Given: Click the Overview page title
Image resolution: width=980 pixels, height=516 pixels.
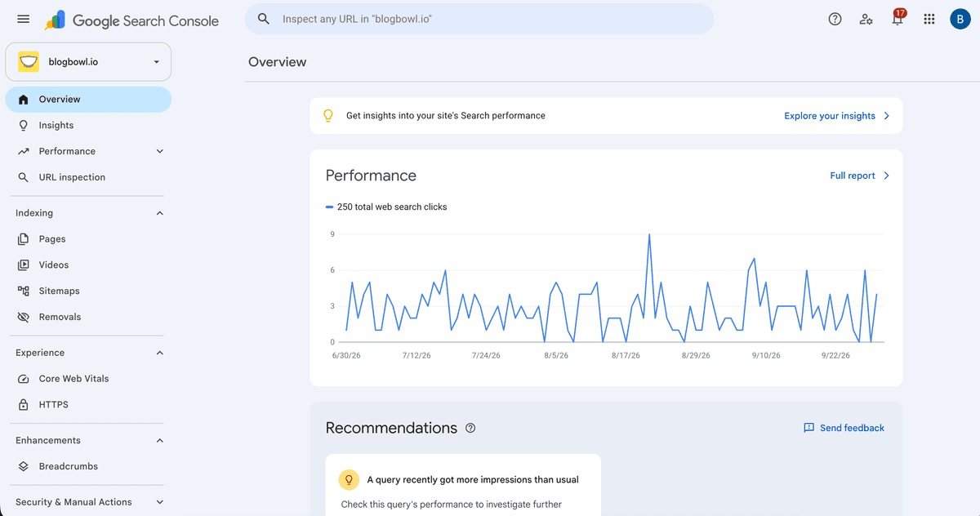Looking at the screenshot, I should pos(278,62).
